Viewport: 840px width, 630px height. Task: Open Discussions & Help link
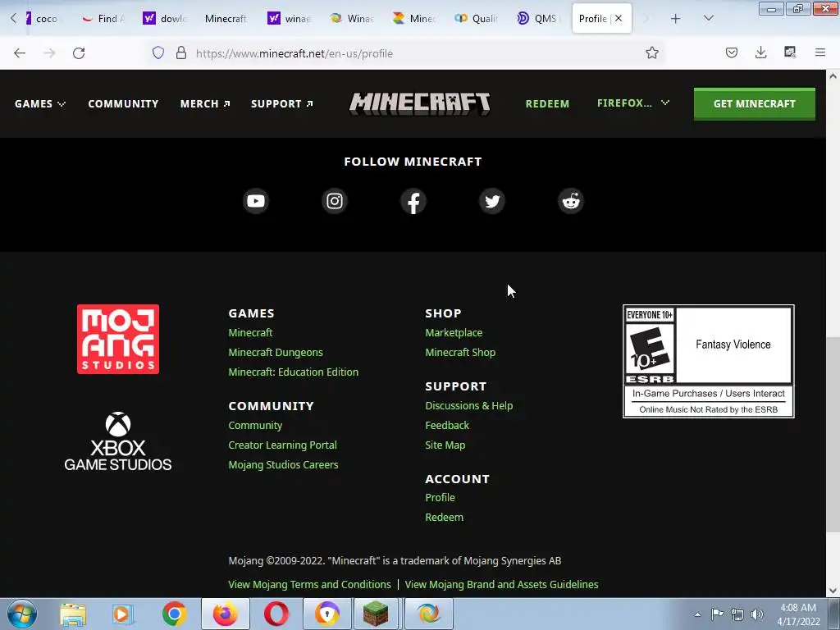click(x=468, y=405)
